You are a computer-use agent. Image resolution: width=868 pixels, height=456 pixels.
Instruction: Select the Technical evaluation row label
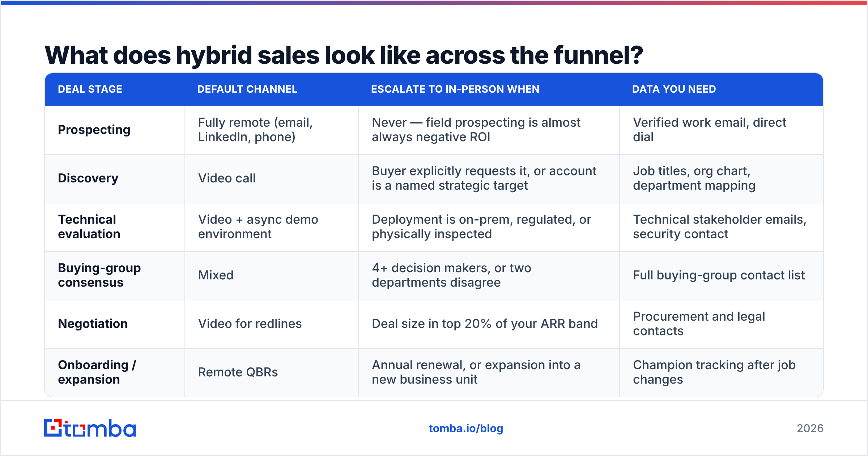point(89,227)
